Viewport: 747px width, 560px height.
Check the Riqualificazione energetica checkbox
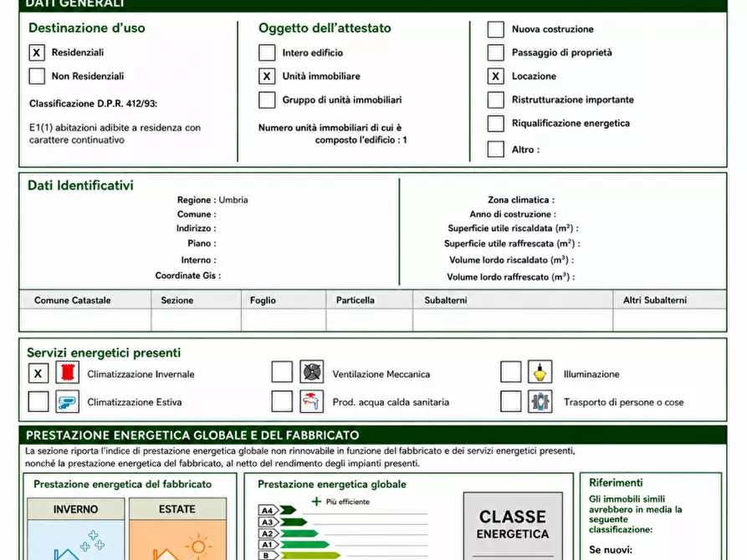coord(495,124)
